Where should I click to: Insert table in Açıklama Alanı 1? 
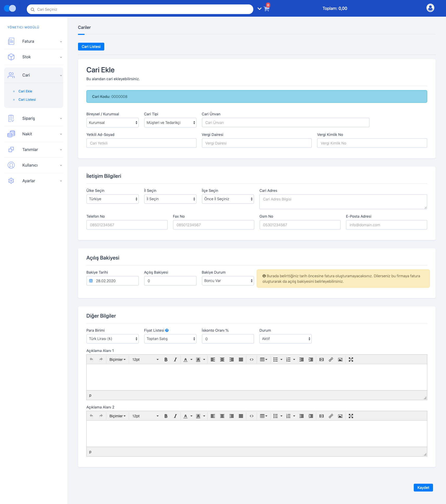point(263,360)
